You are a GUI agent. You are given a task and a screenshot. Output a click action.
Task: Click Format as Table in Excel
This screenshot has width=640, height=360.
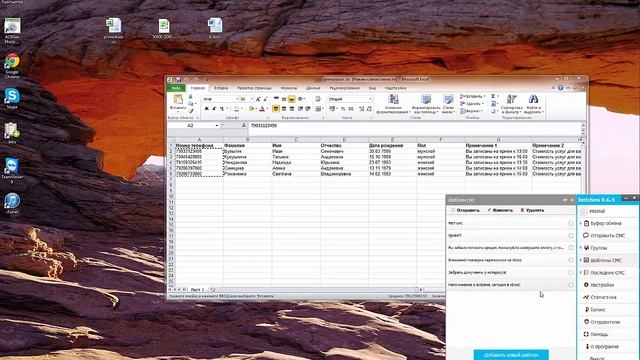tap(426, 104)
